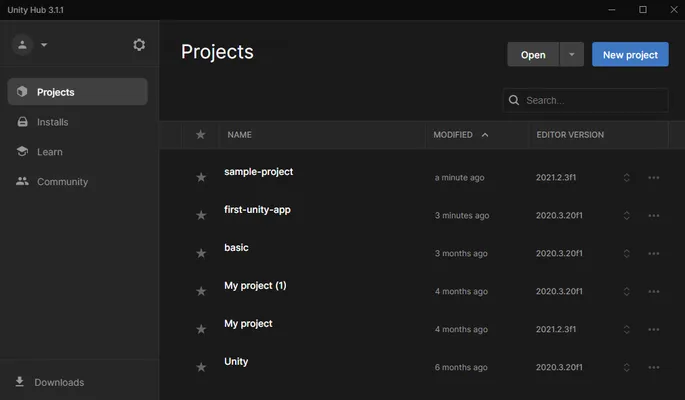The width and height of the screenshot is (685, 400).
Task: Click the search magnifier icon
Action: tap(514, 100)
